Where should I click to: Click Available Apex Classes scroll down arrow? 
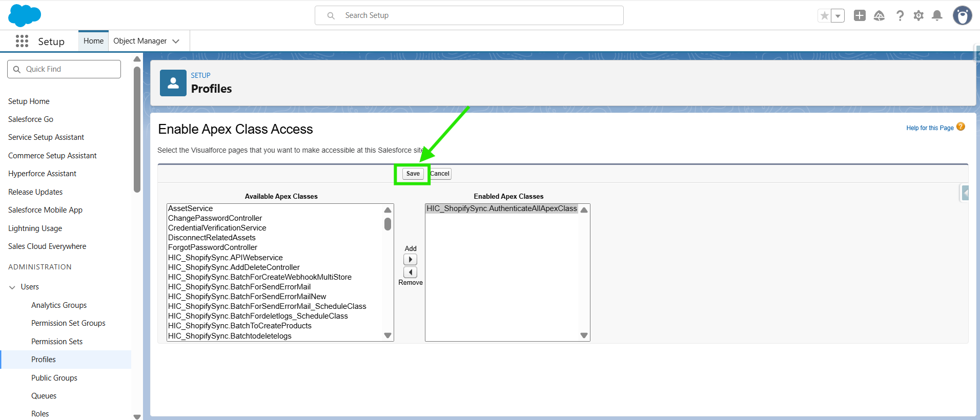pyautogui.click(x=388, y=335)
